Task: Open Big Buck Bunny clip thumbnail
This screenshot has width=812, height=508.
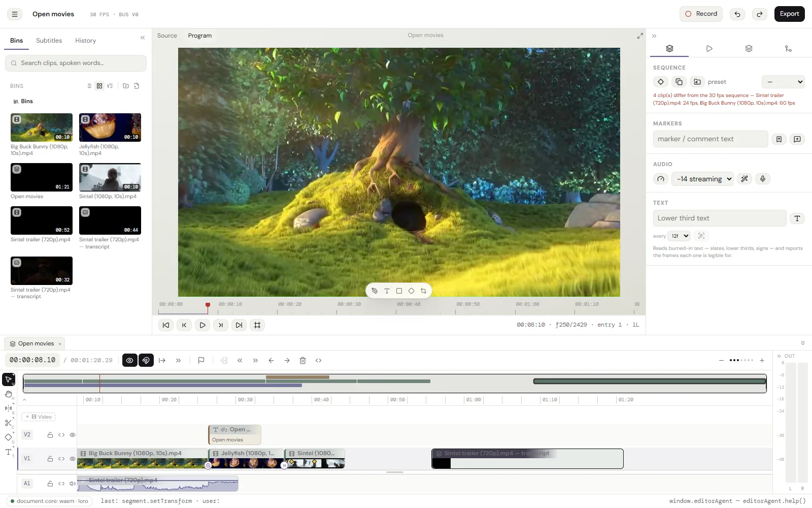Action: click(42, 128)
